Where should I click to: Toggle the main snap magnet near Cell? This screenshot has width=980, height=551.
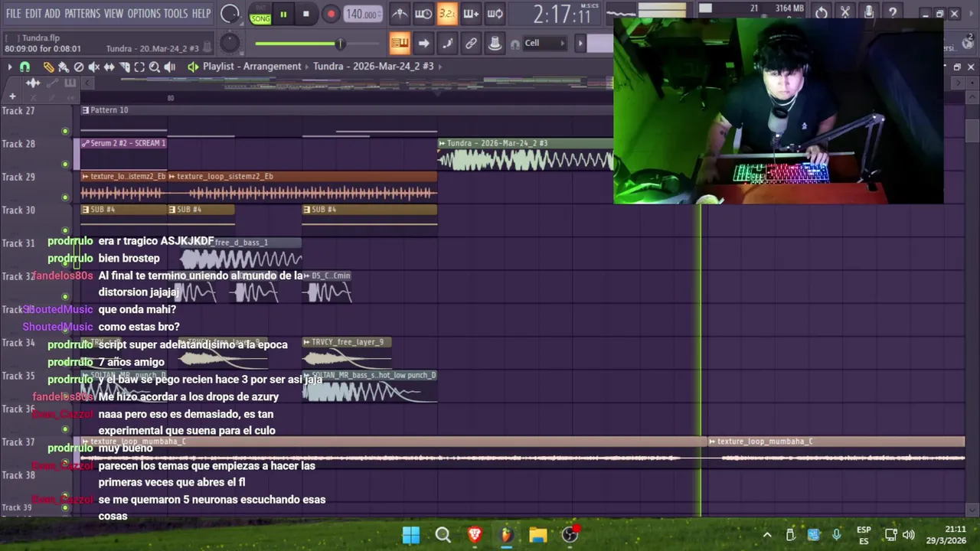point(515,44)
